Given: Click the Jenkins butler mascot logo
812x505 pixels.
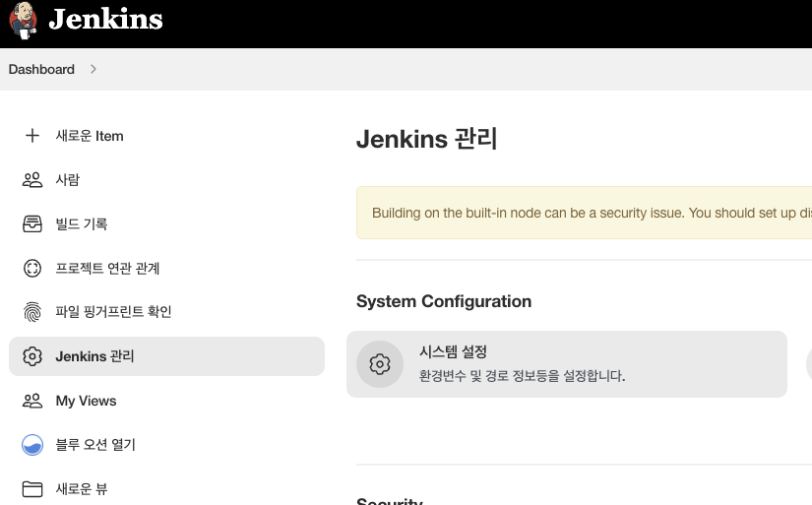Looking at the screenshot, I should pyautogui.click(x=23, y=21).
